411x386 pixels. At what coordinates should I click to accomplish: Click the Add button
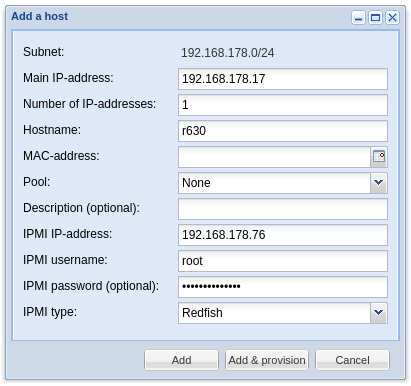pyautogui.click(x=181, y=360)
